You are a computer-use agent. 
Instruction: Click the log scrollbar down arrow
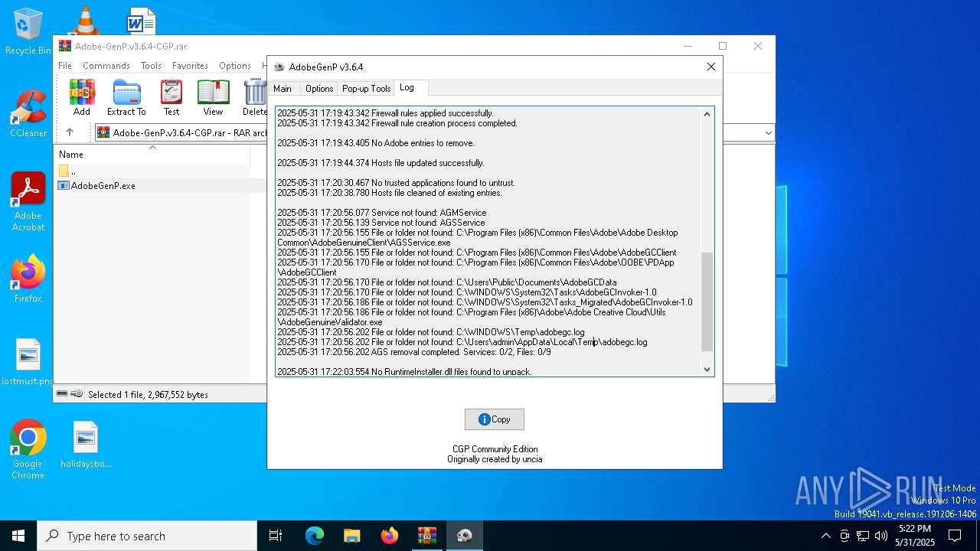pyautogui.click(x=707, y=370)
